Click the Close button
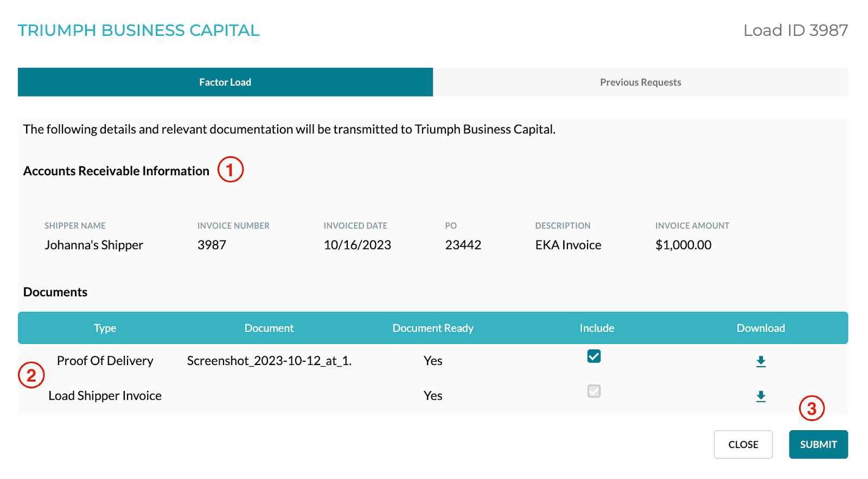Viewport: 868px width, 479px height. 743,444
